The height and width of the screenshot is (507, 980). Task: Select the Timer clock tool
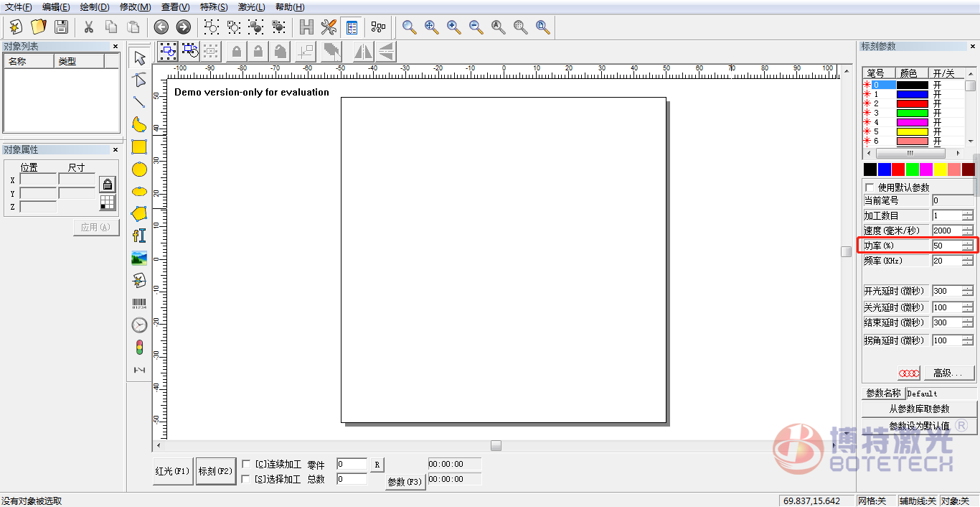pyautogui.click(x=140, y=325)
